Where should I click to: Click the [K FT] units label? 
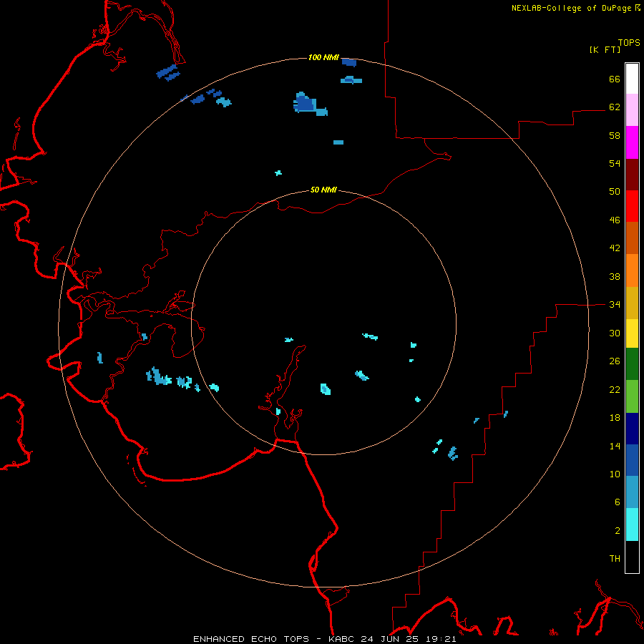(605, 49)
